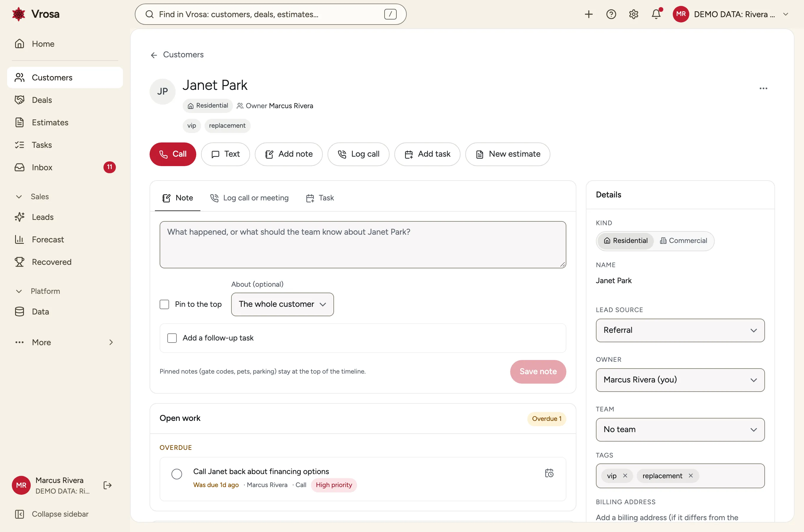Click the plus quick-add icon in the top bar
This screenshot has height=532, width=804.
(589, 14)
